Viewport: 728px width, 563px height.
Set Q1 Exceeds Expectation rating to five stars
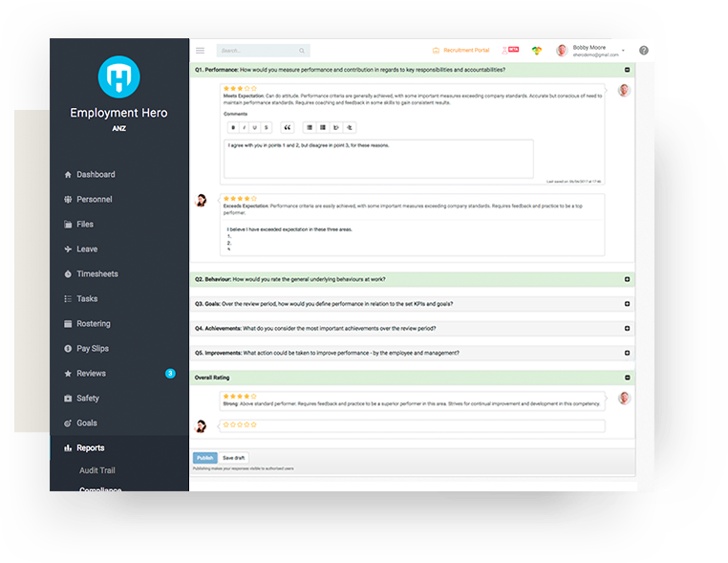(254, 199)
